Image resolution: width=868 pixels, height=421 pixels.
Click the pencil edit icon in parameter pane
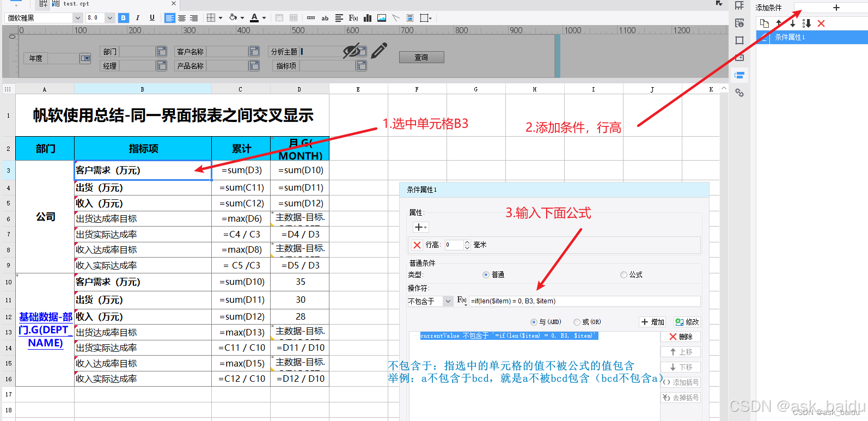(379, 51)
